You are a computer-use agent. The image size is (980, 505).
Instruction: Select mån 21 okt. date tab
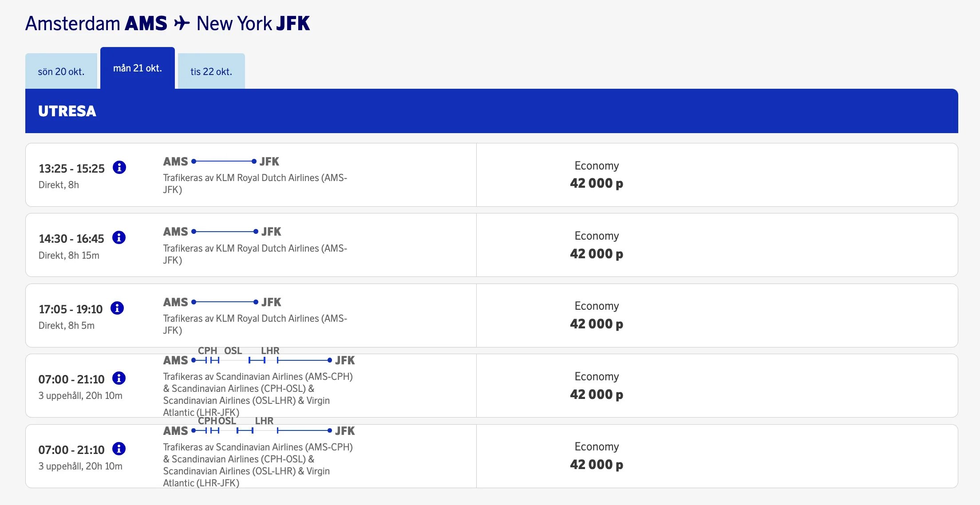pos(138,68)
